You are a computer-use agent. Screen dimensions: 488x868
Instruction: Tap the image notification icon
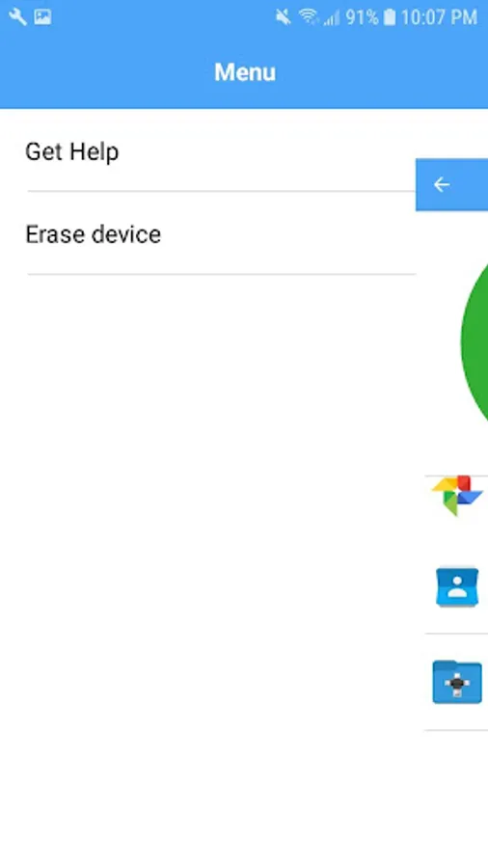42,17
